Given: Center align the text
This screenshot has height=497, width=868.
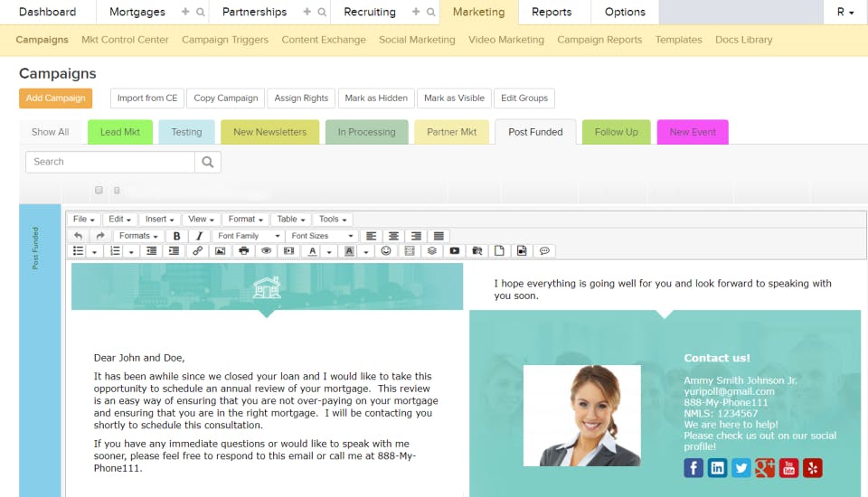Looking at the screenshot, I should coord(393,236).
